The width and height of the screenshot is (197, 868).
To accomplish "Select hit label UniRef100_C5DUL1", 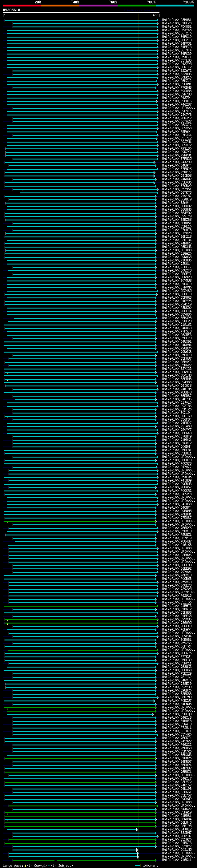I will 176,453.
